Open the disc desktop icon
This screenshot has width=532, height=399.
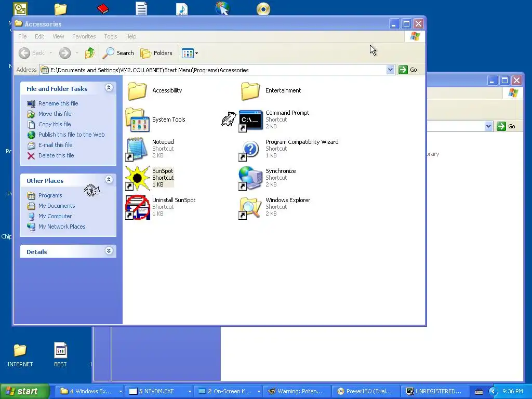coord(263,9)
